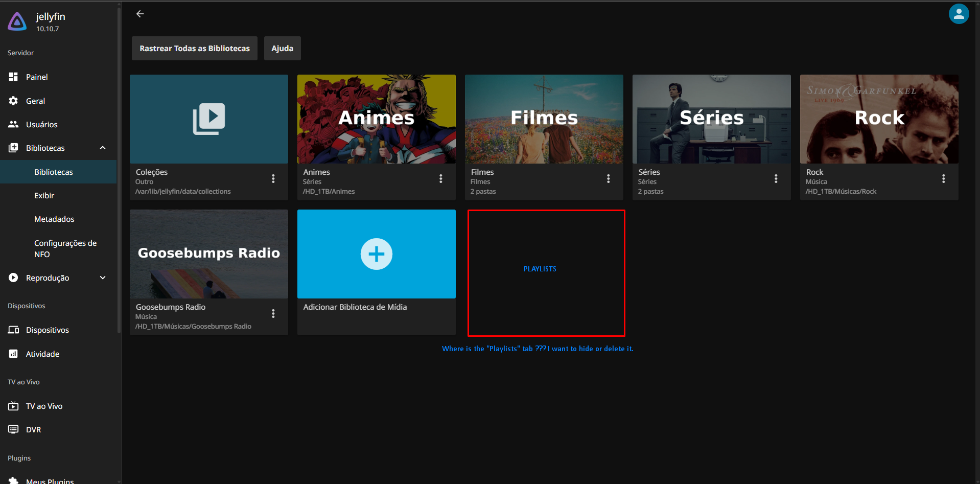This screenshot has height=484, width=980.
Task: Open the three-dot menu for Séries
Action: 776,179
